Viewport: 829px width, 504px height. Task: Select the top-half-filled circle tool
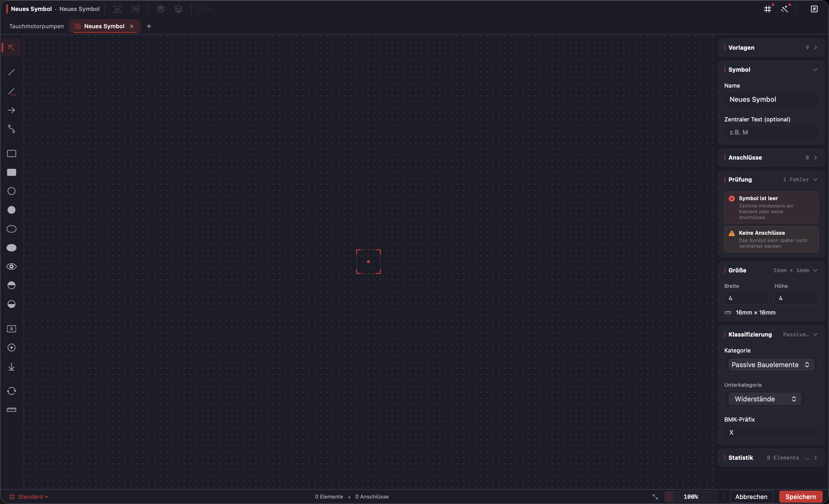12,285
